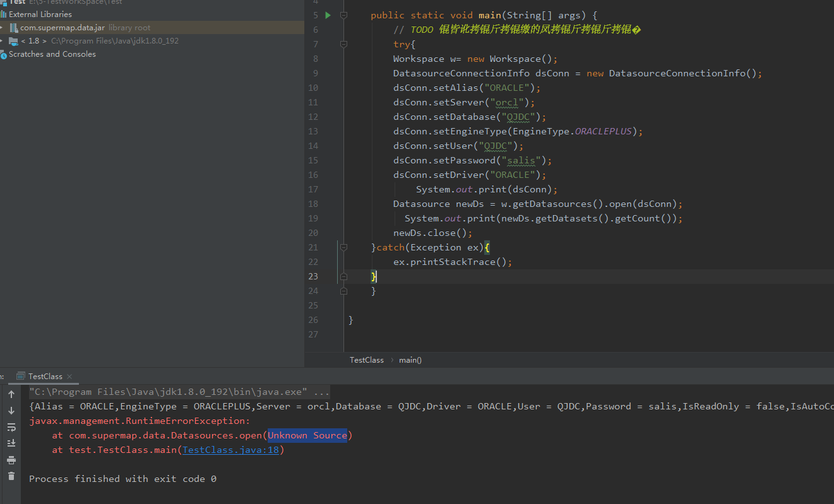The image size is (834, 504).
Task: Select the JDK path C:\Program Files\Java\jdk1.8.0_192 row
Action: (115, 41)
